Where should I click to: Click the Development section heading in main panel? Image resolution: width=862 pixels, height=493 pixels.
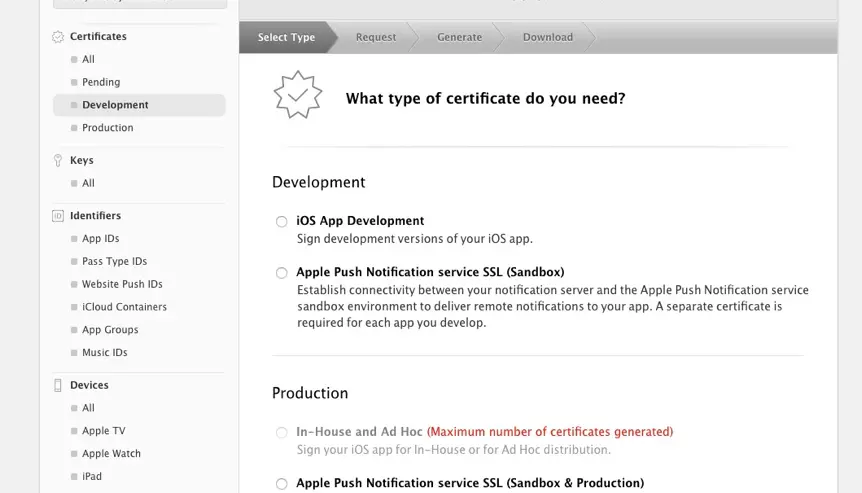(318, 182)
